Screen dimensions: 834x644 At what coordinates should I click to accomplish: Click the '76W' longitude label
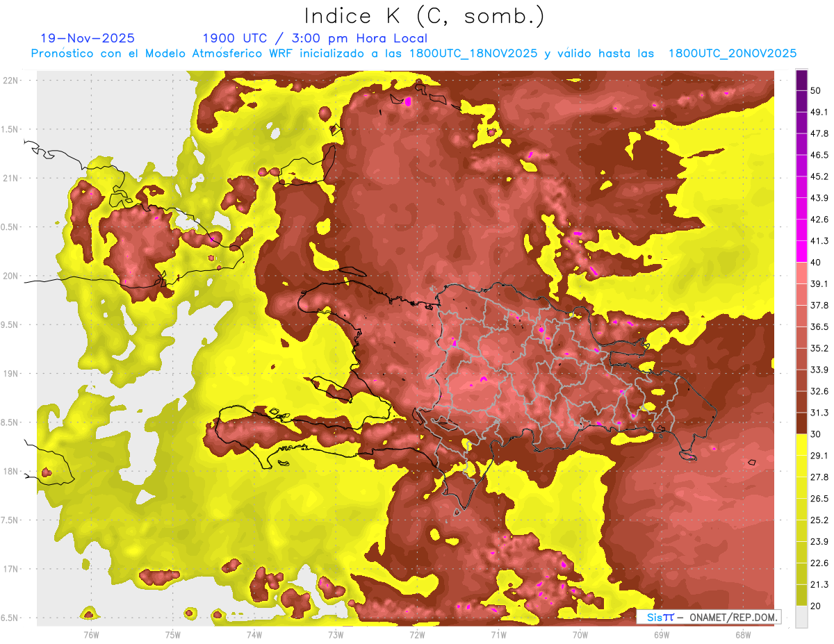pyautogui.click(x=91, y=634)
